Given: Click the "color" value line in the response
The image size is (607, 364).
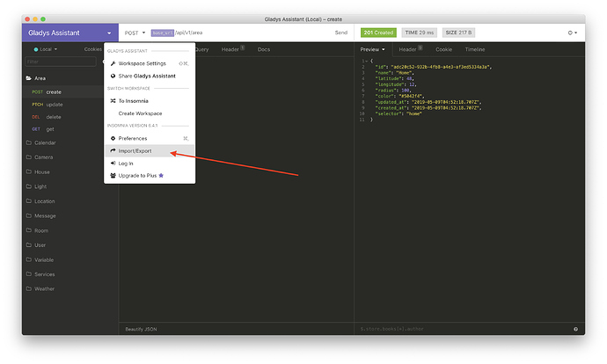Looking at the screenshot, I should tap(399, 96).
